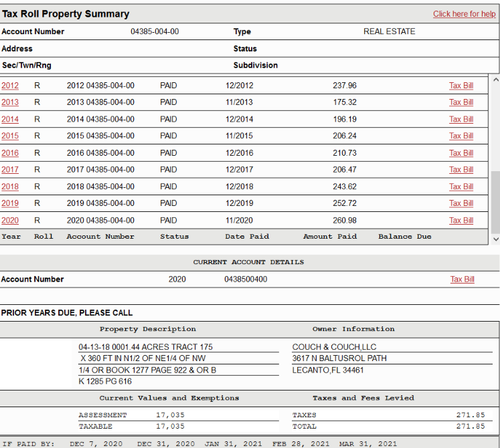The image size is (500, 448).
Task: View the Tax Bill for 2012 row
Action: (461, 86)
